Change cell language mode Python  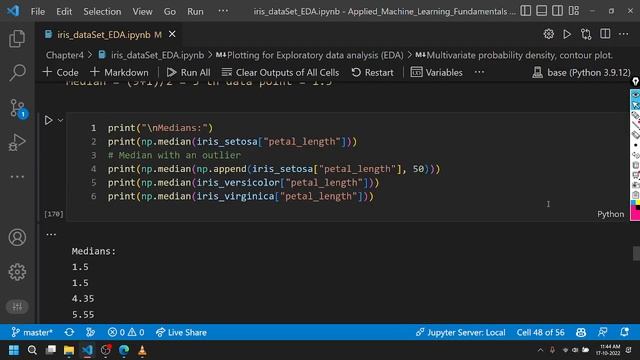(610, 214)
